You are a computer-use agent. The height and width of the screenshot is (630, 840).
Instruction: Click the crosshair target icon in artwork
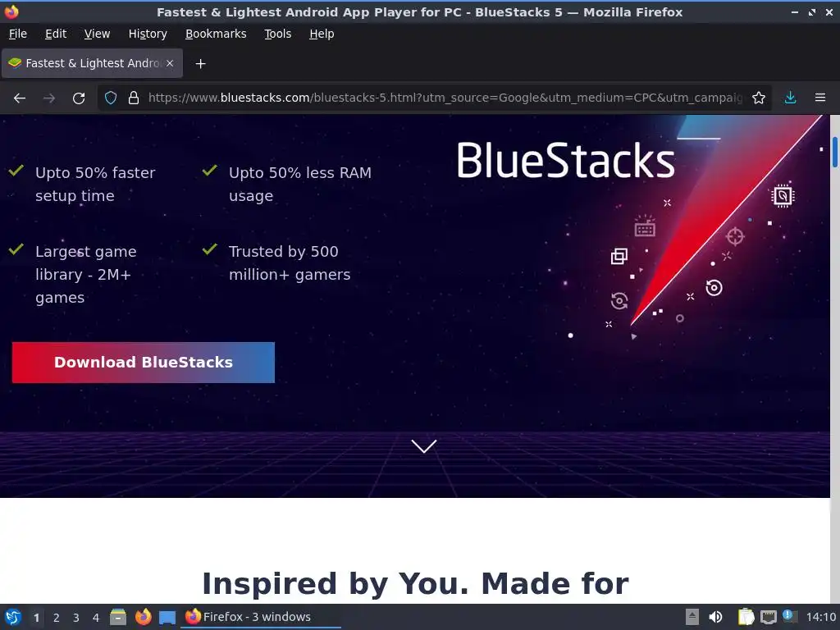point(735,236)
